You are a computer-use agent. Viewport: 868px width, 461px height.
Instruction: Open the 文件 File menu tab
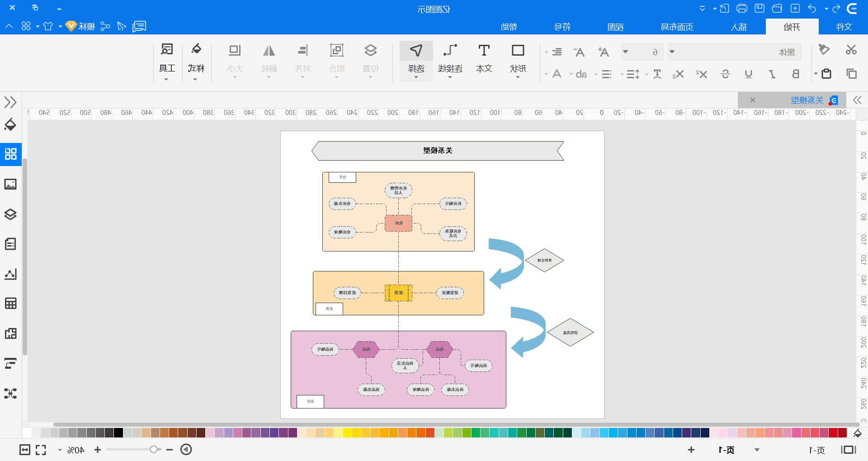(844, 27)
